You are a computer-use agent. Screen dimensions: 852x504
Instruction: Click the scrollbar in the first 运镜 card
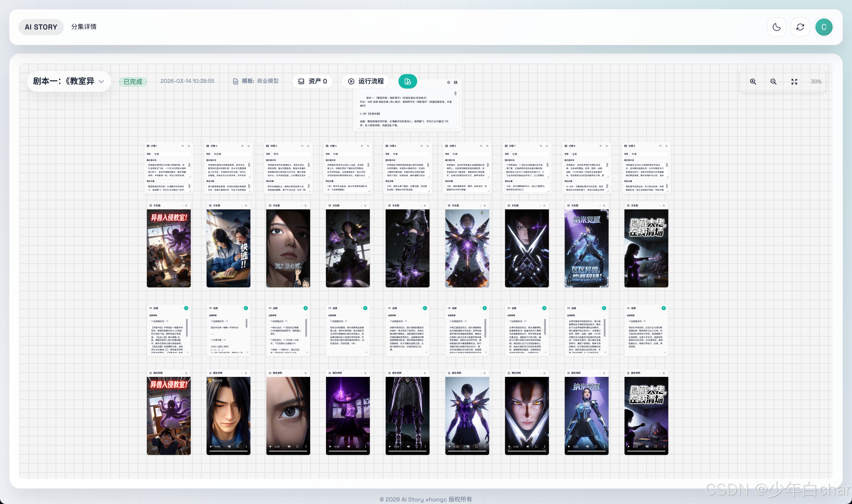click(x=187, y=327)
